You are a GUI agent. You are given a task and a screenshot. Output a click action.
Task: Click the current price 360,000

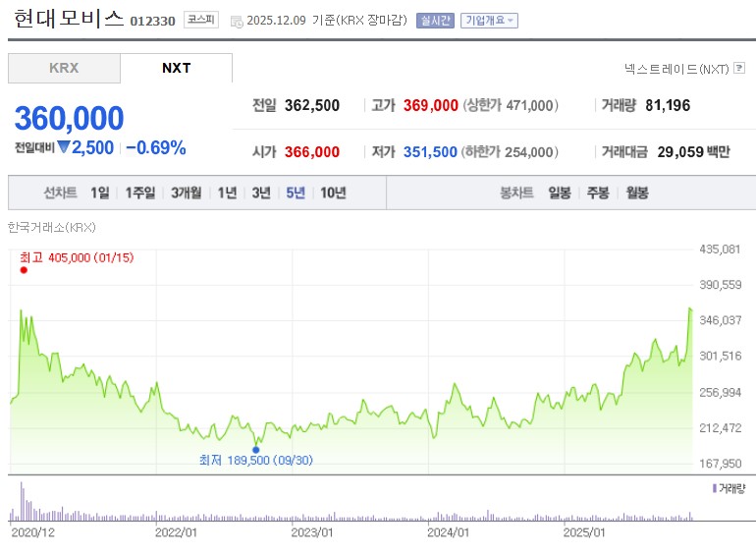pyautogui.click(x=70, y=118)
